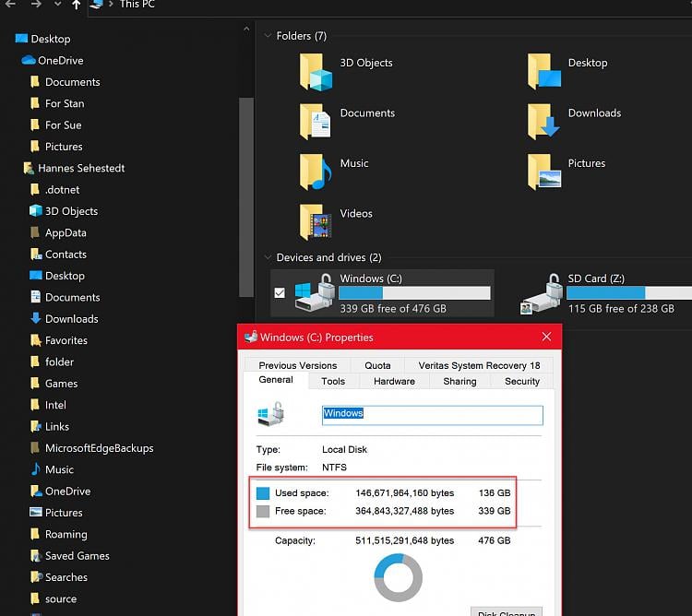This screenshot has height=616, width=692.
Task: Click the Saved Games icon in sidebar
Action: 36,555
